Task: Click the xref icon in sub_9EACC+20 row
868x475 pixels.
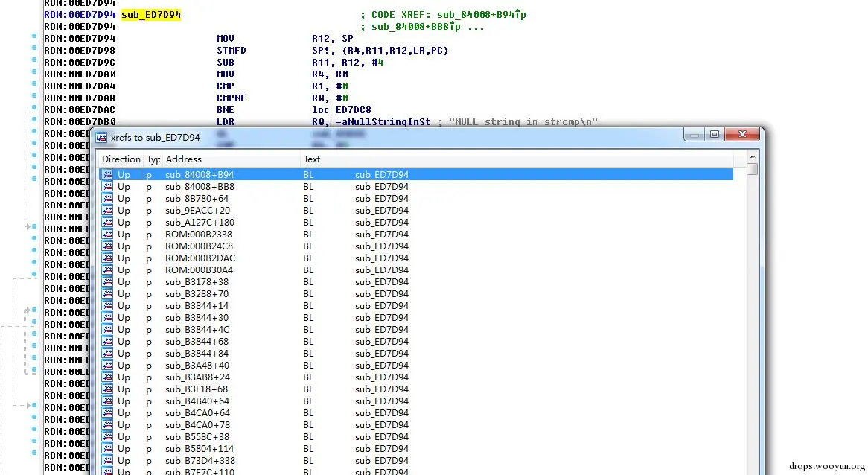Action: (107, 211)
